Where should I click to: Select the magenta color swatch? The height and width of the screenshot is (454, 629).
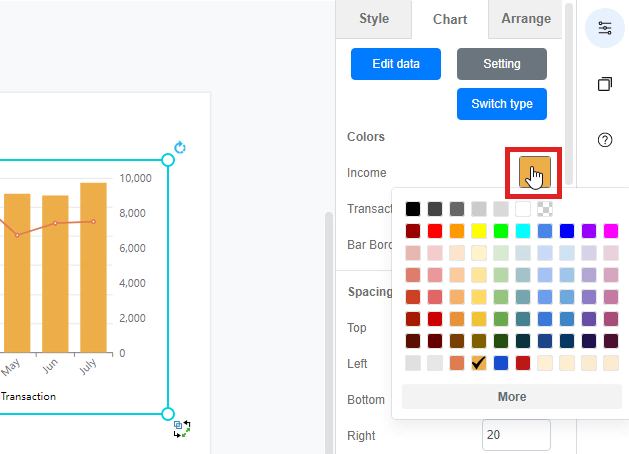point(610,231)
